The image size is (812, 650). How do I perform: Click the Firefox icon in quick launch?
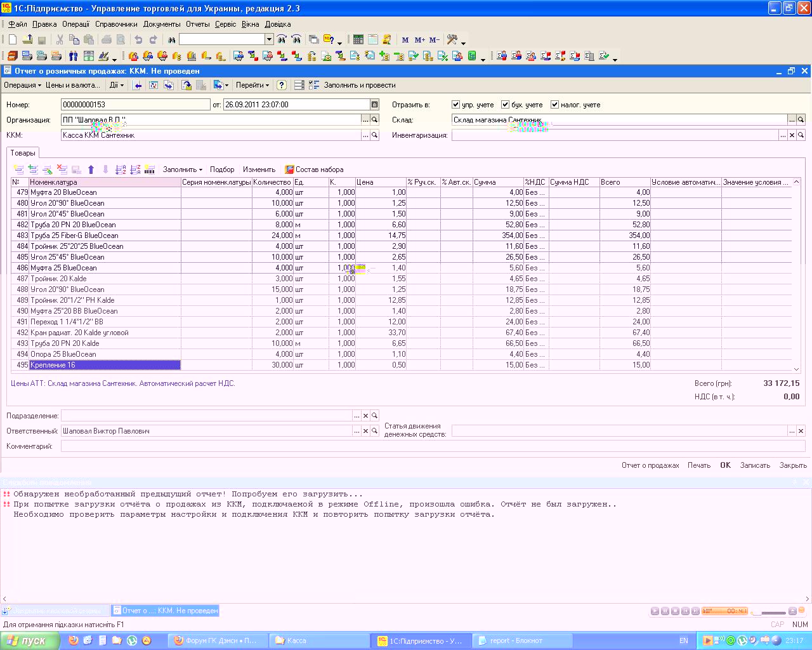click(74, 640)
